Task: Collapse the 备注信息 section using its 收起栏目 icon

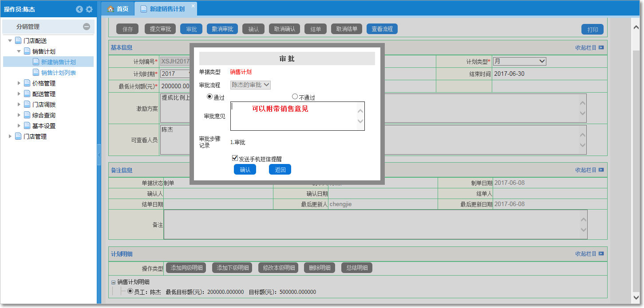Action: [601, 170]
